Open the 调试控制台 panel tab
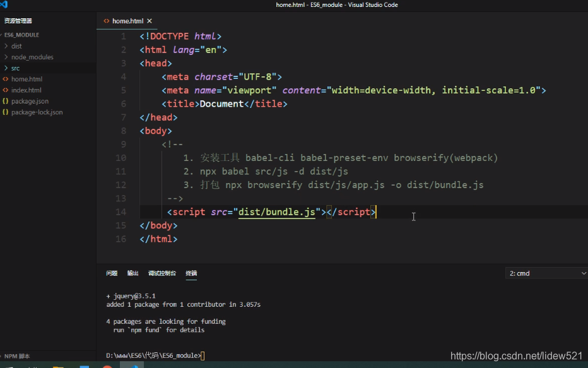588x368 pixels. [162, 273]
